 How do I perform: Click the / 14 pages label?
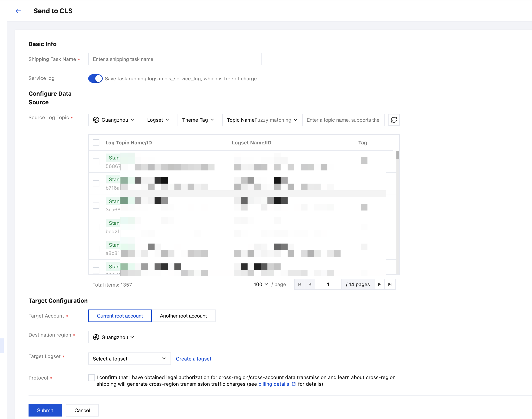point(358,284)
